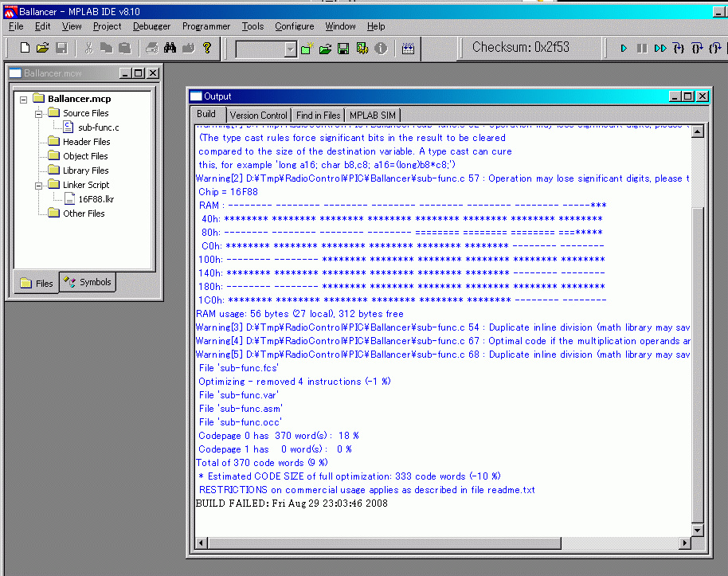Click the Print toolbar icon
The image size is (728, 576).
(152, 48)
